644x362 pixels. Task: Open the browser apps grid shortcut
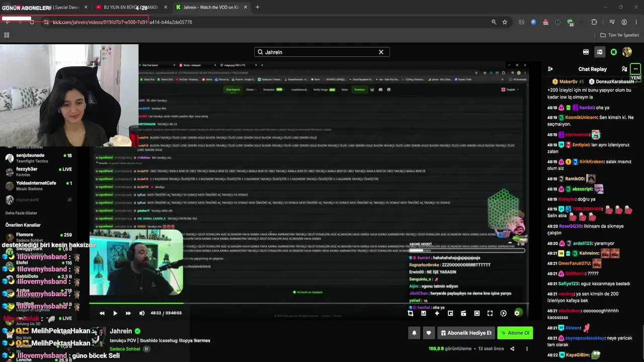point(7,35)
